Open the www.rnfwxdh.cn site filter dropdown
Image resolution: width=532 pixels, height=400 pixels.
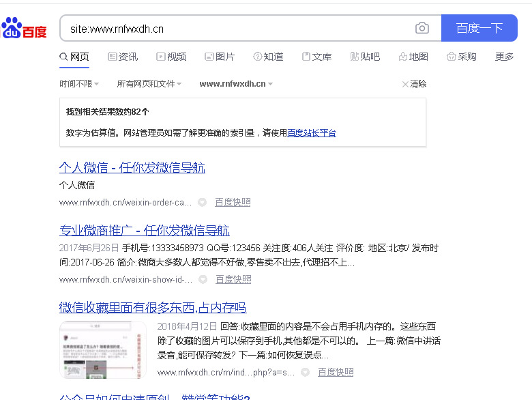[236, 83]
